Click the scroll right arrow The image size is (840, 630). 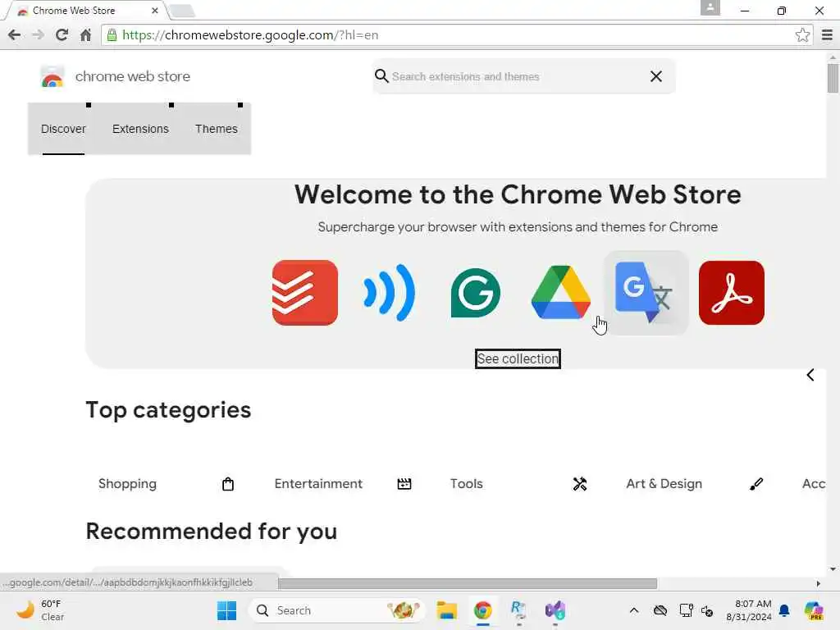coord(818,583)
